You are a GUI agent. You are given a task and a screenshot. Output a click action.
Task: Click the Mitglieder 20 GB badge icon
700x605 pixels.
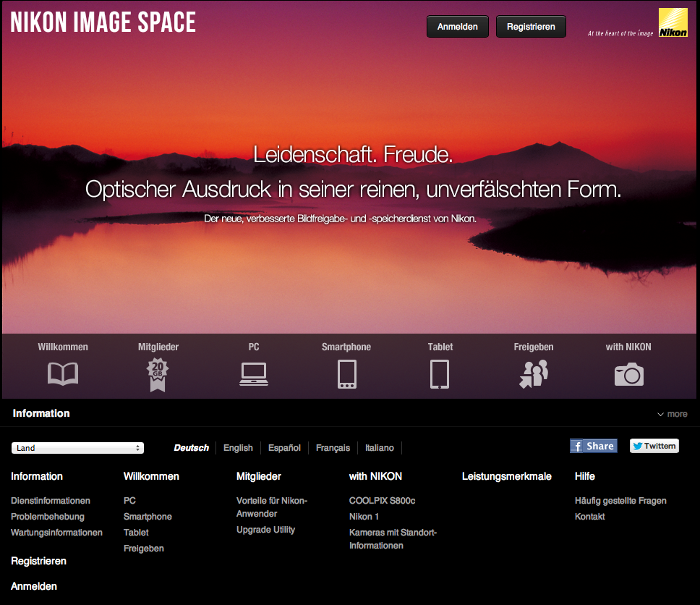point(158,374)
